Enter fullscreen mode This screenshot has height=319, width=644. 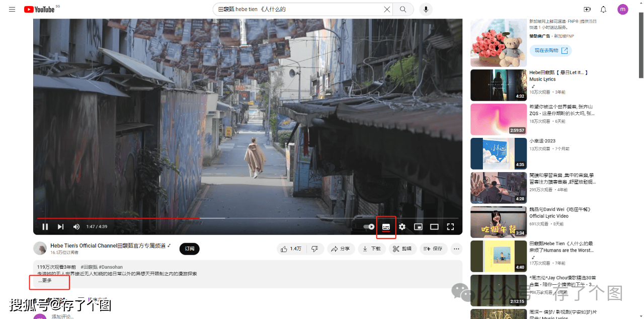tap(450, 227)
